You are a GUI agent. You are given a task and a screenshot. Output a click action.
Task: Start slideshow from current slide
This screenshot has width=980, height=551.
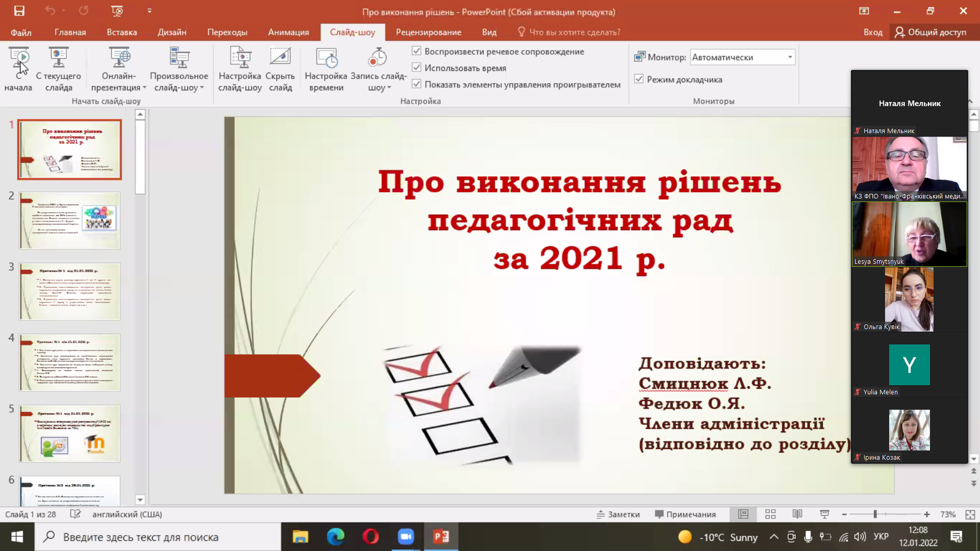[x=58, y=59]
